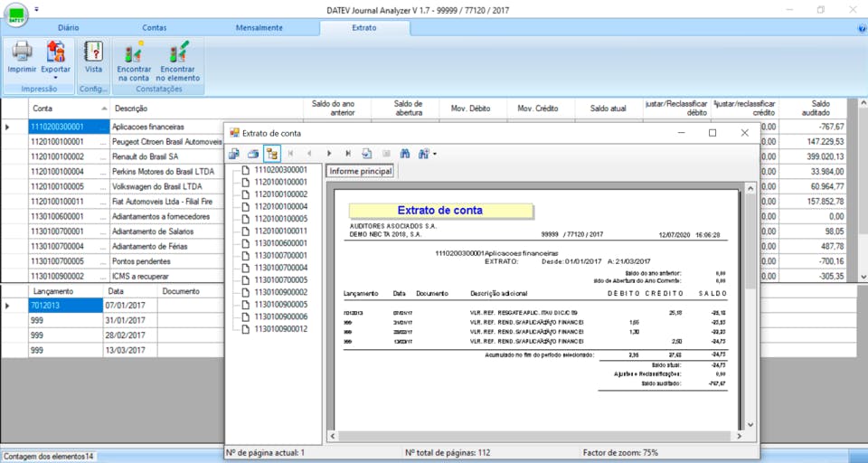Switch to the Mensalmente tab
The image size is (868, 463).
(259, 28)
